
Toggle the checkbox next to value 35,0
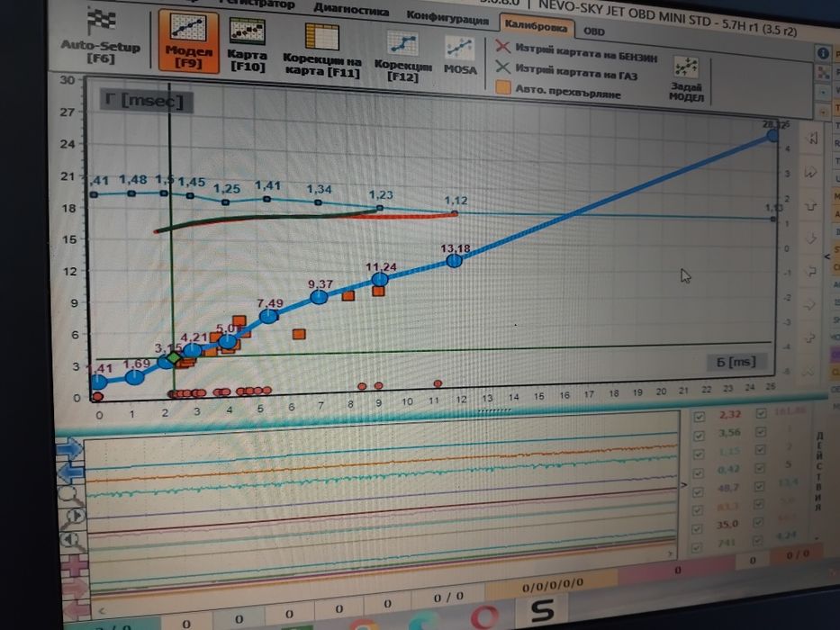[x=697, y=529]
